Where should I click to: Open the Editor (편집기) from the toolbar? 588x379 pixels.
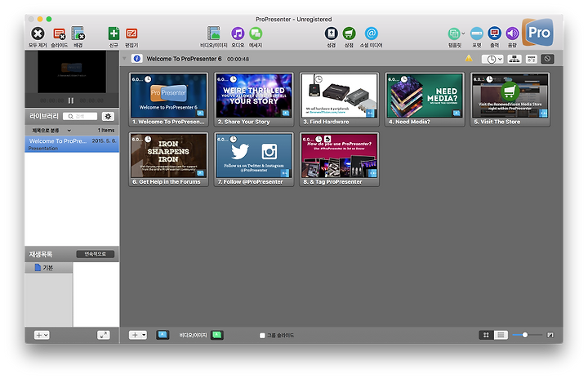point(131,33)
